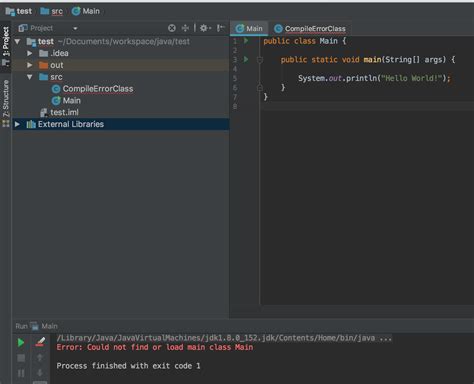Screen dimensions: 474x384
Task: Collapse the main method fold marker on line 3
Action: click(260, 60)
